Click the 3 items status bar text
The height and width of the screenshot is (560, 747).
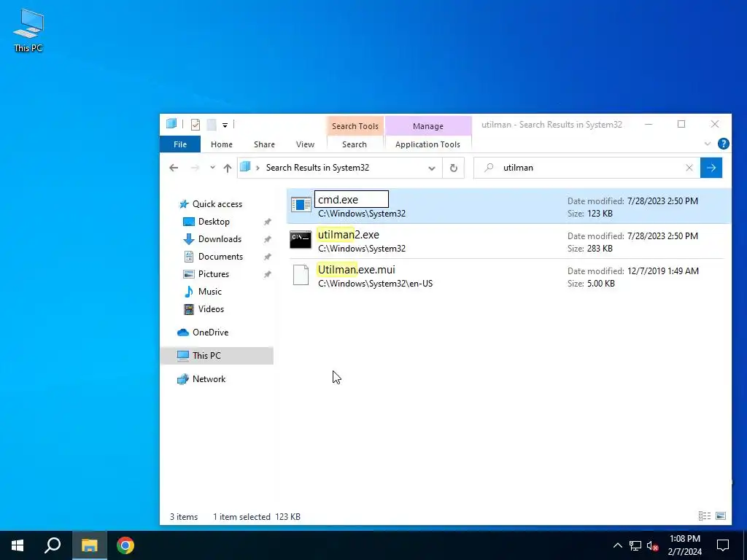(x=183, y=517)
